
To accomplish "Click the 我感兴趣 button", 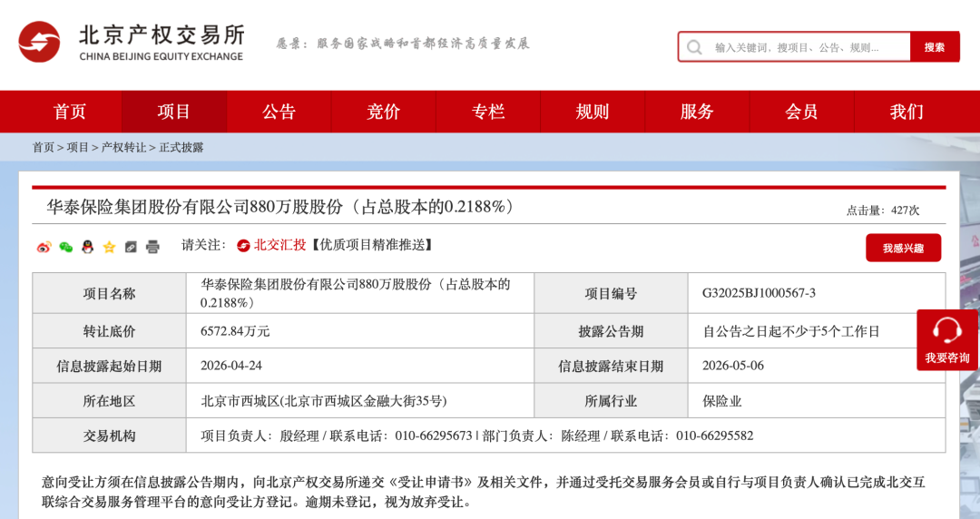I will coord(903,249).
